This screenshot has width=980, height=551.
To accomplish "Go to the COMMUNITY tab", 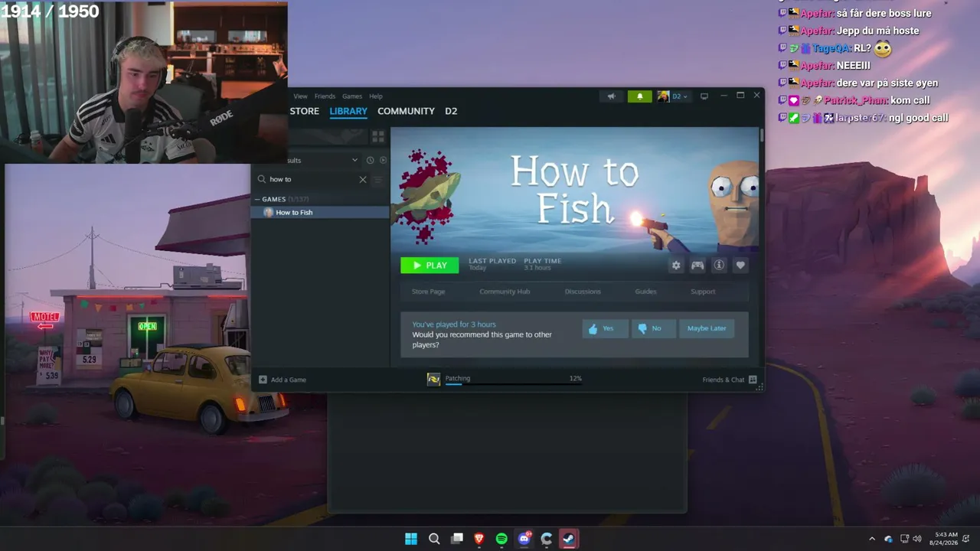I will 406,111.
